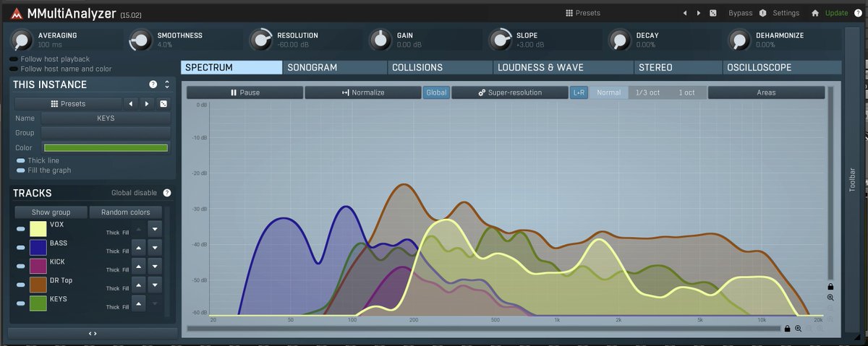Toggle Follow host name and color
This screenshot has height=346, width=868.
point(14,69)
